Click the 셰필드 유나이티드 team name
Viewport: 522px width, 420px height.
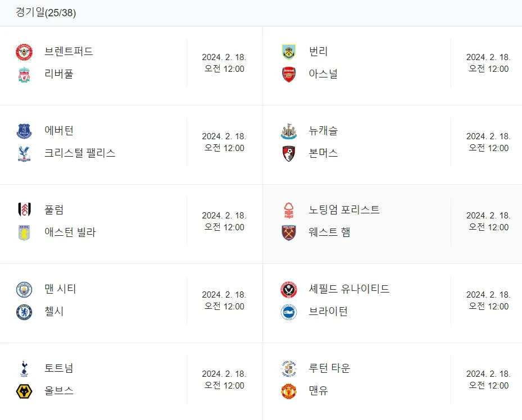pyautogui.click(x=349, y=289)
